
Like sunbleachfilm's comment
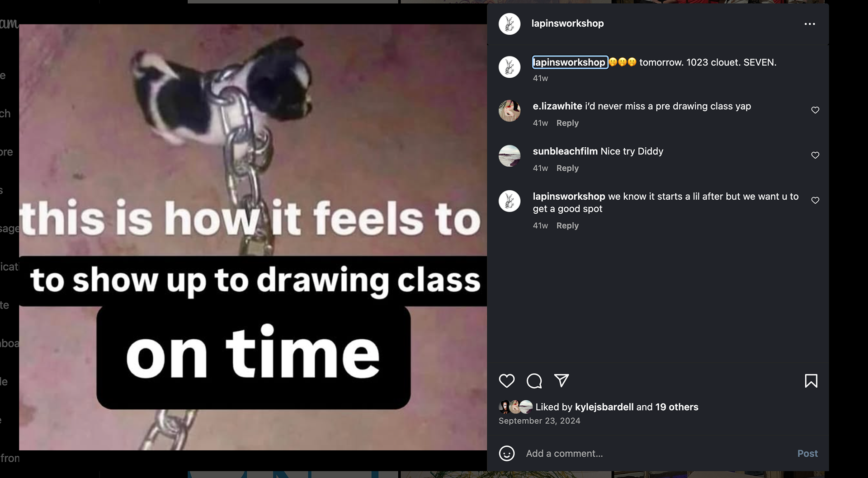tap(815, 155)
